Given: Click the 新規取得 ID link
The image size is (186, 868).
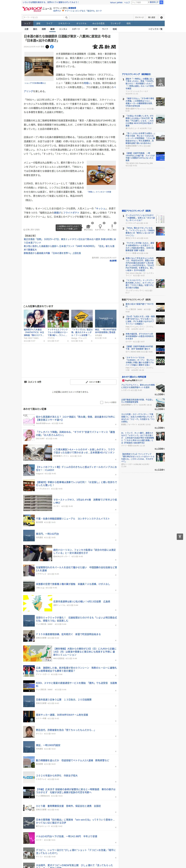Looking at the screenshot, I should click(x=72, y=8).
